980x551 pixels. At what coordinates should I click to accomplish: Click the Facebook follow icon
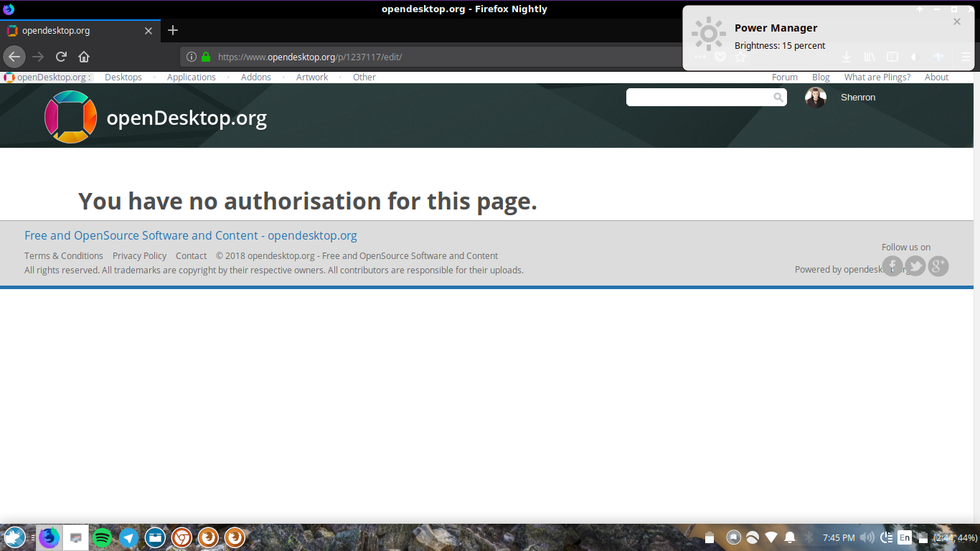(892, 266)
